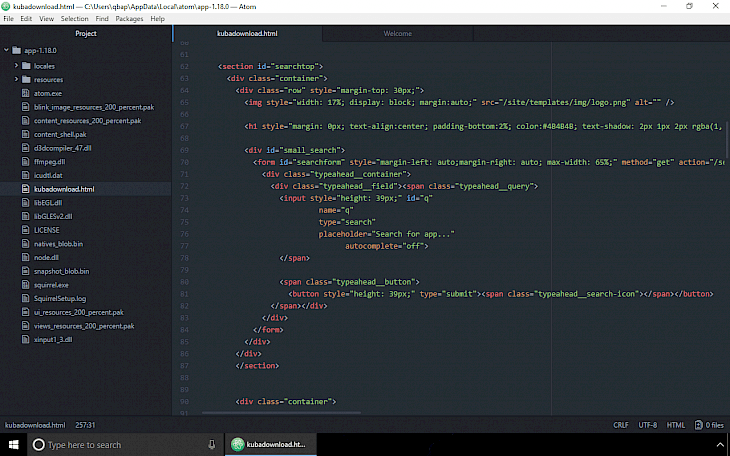Click the libGLESv2.dll file icon

(x=26, y=216)
